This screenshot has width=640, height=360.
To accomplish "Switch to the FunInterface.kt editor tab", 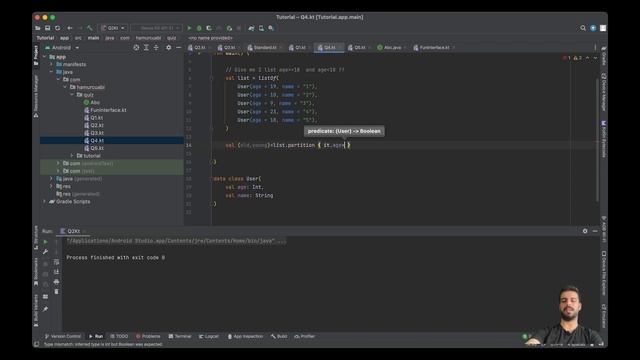I will pos(433,48).
